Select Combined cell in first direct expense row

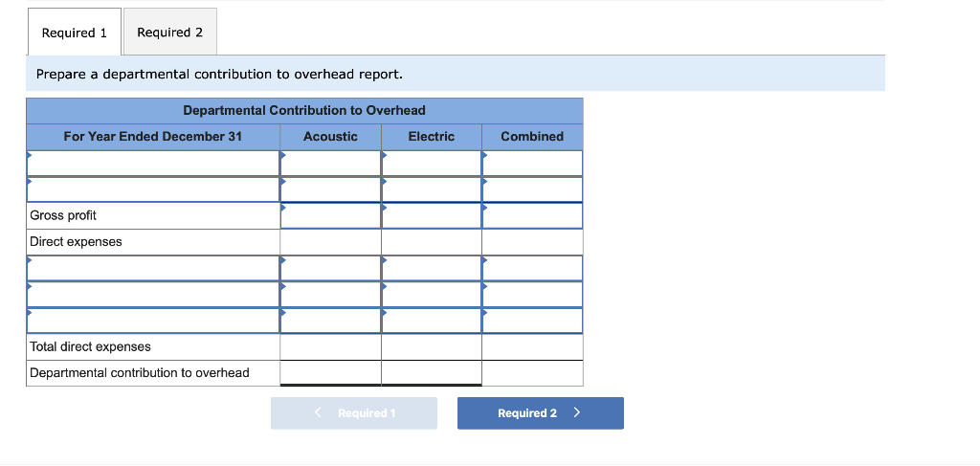[x=532, y=268]
